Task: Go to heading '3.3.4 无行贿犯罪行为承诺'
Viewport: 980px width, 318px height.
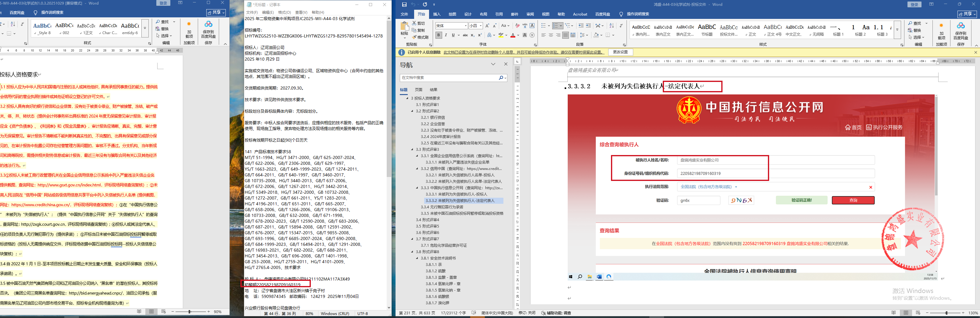Action: pyautogui.click(x=442, y=207)
